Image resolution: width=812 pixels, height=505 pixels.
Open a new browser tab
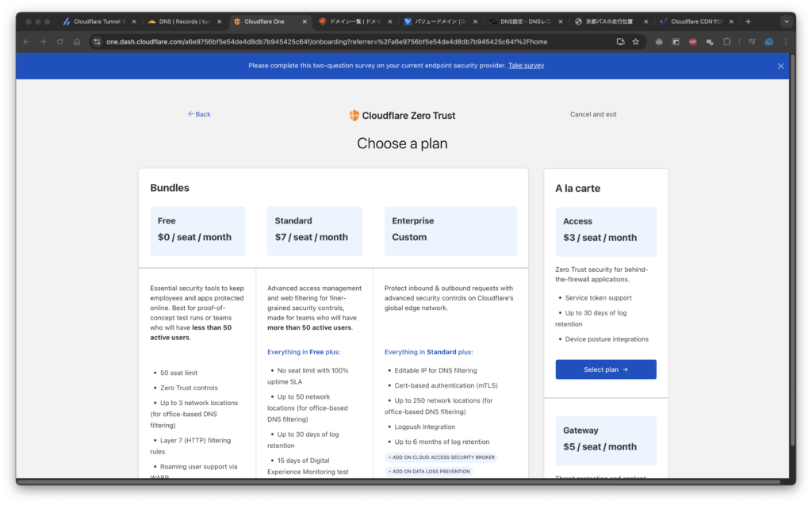tap(749, 21)
